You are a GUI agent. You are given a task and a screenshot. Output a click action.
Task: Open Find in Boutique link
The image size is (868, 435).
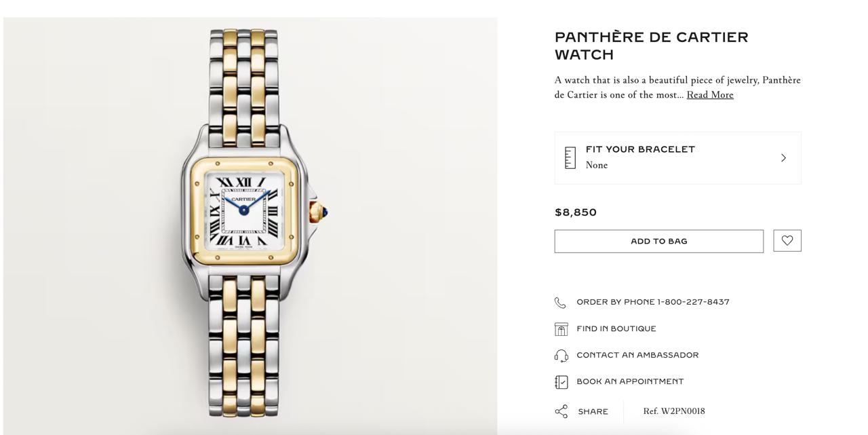pos(616,329)
